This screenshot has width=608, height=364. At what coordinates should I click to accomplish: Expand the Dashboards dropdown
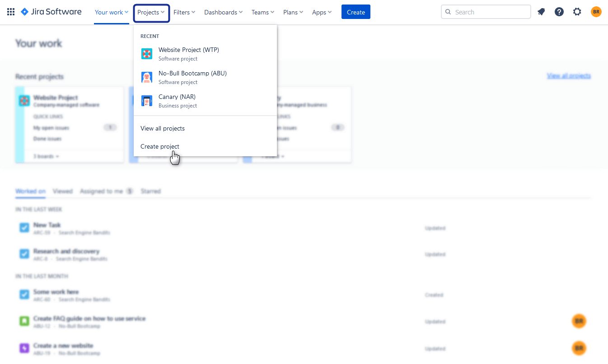223,12
